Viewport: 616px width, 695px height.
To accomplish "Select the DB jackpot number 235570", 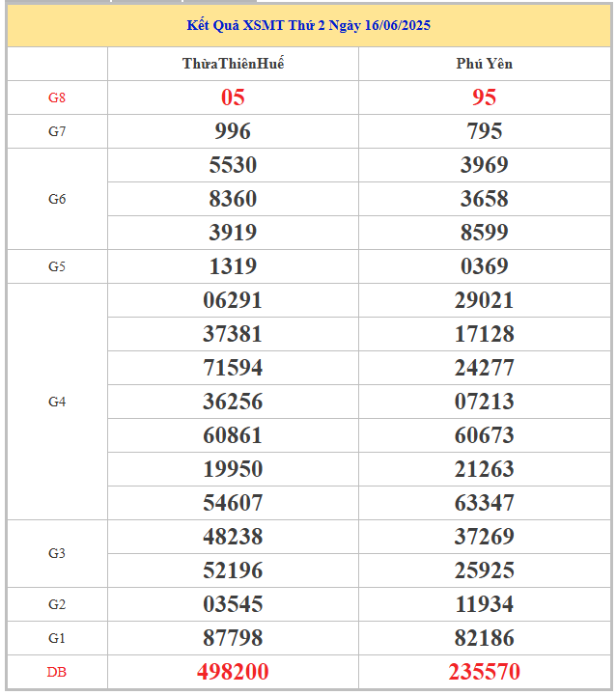I will 485,672.
